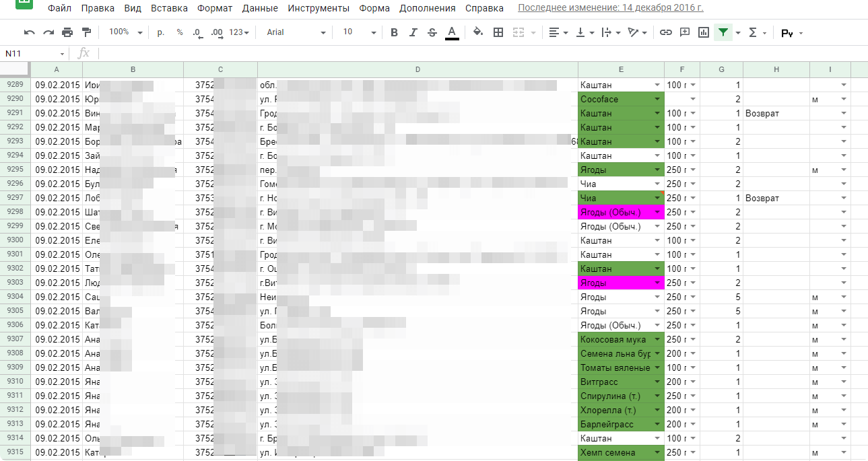Insert a link
This screenshot has width=868, height=461.
tap(665, 32)
